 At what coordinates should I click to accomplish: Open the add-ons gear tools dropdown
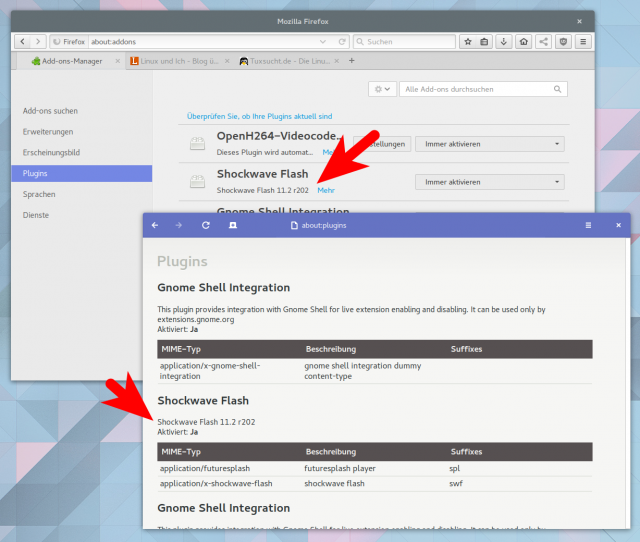[x=382, y=89]
